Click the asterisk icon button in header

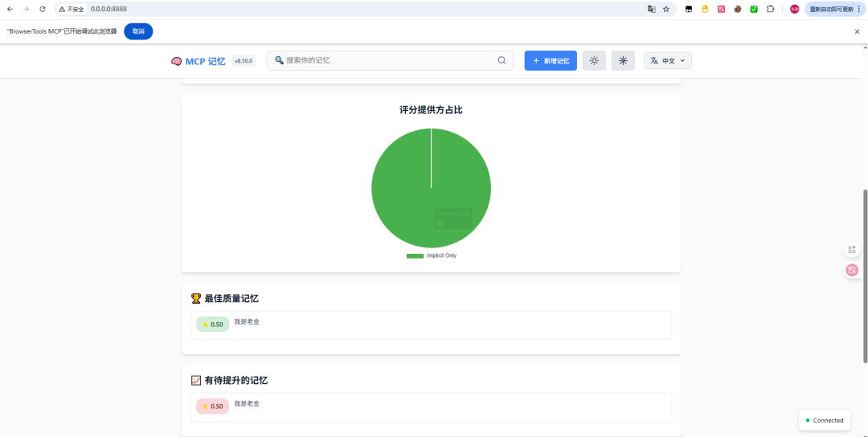pyautogui.click(x=623, y=61)
